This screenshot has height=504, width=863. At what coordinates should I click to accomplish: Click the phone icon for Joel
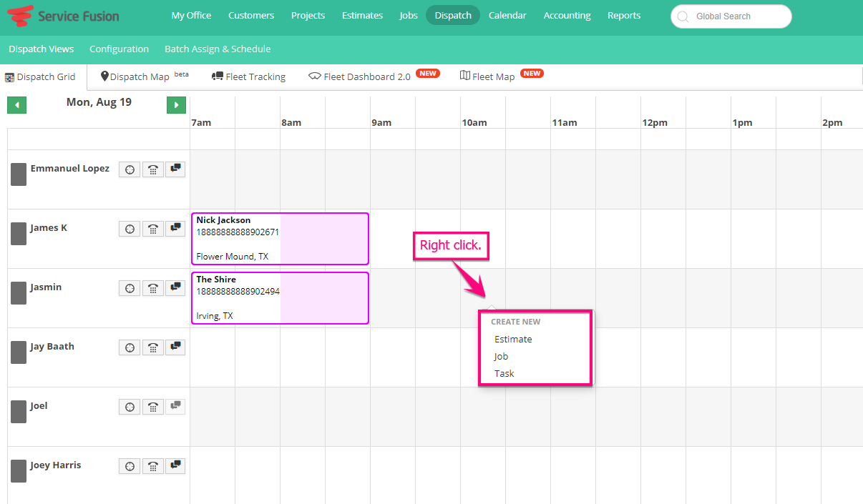[x=152, y=407]
